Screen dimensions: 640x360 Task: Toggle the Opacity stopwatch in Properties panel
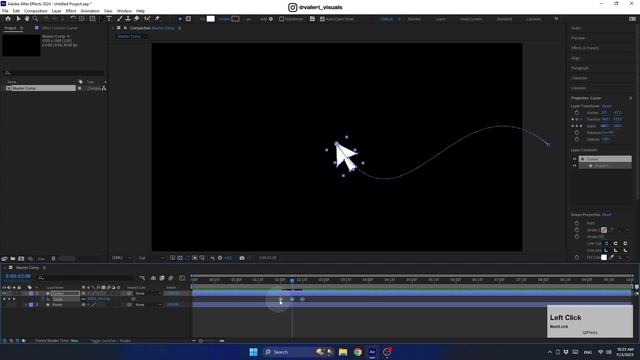point(577,139)
